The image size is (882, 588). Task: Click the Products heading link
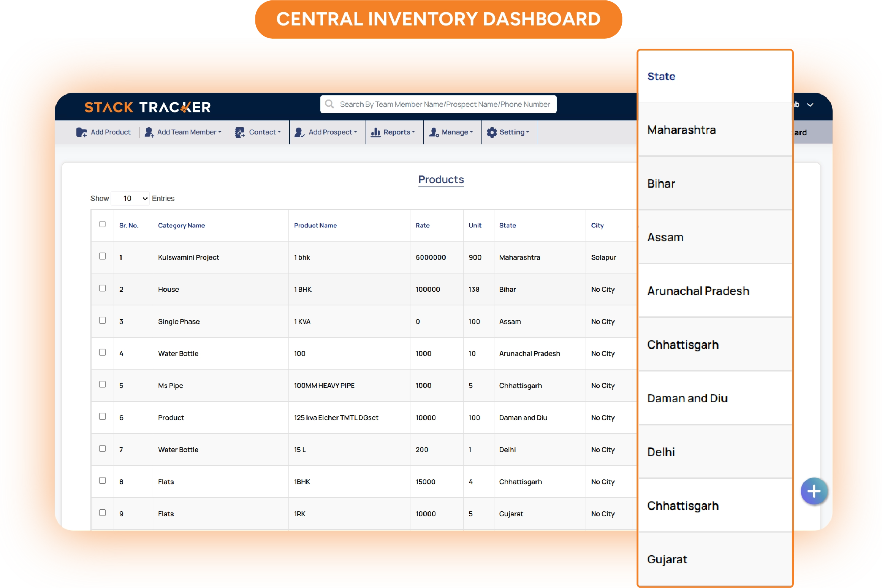click(x=441, y=180)
